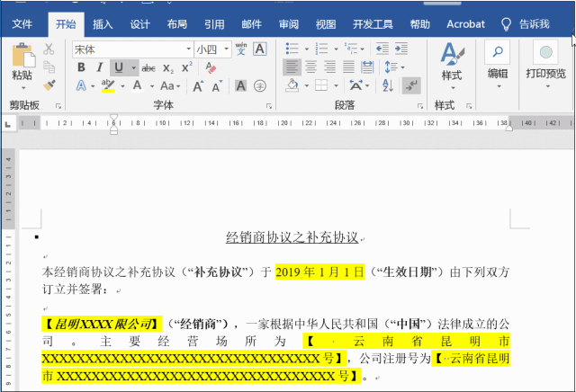Screen dimensions: 576x392
Task: Open the font size dropdown
Action: click(x=227, y=49)
